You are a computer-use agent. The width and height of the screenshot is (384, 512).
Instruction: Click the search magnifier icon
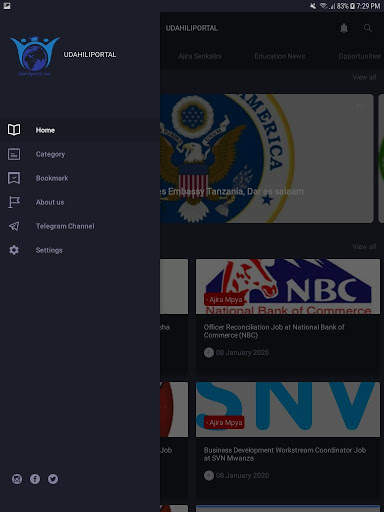tap(368, 28)
